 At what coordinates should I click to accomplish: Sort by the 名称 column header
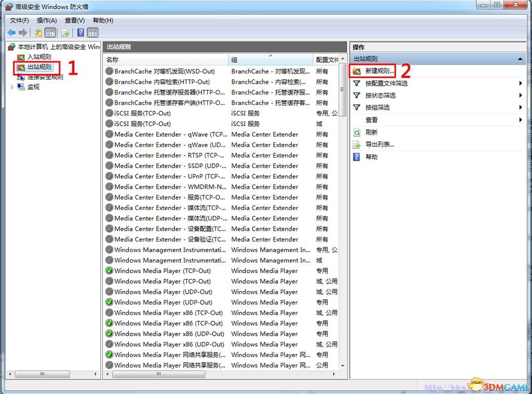(166, 60)
